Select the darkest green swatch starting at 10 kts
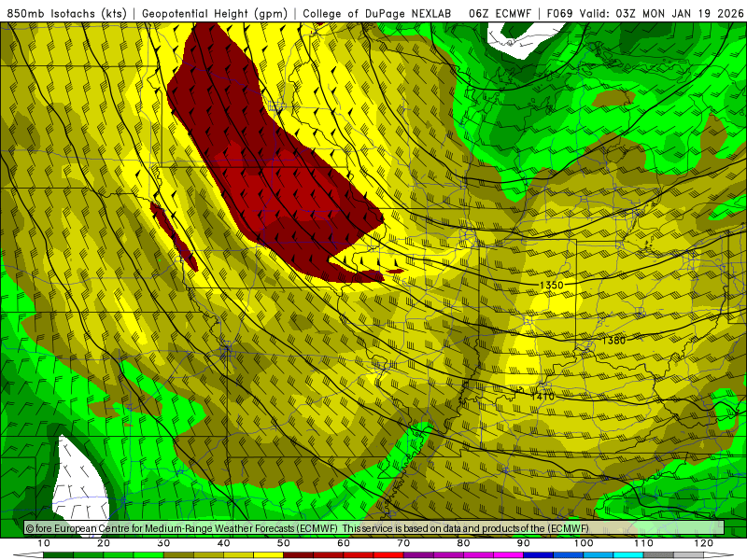Screen dimensions: 747x560 [58, 554]
